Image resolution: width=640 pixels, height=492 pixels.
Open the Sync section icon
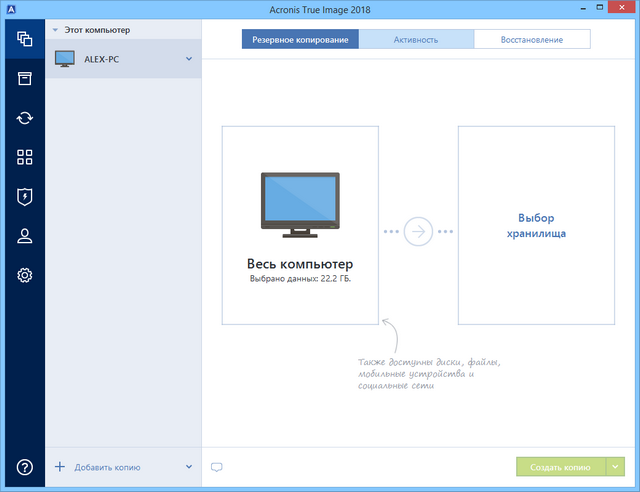click(24, 118)
